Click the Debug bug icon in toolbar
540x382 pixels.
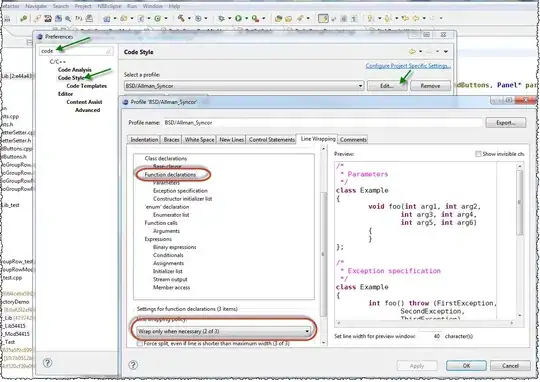221,18
